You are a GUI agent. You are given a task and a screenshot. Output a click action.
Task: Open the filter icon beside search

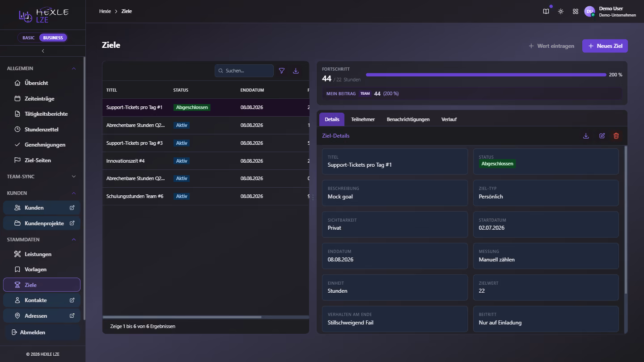(x=282, y=71)
